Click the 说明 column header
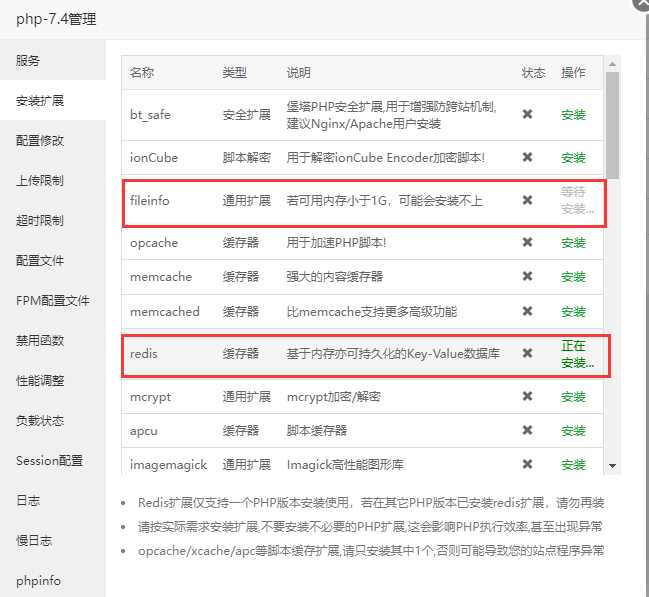 298,72
